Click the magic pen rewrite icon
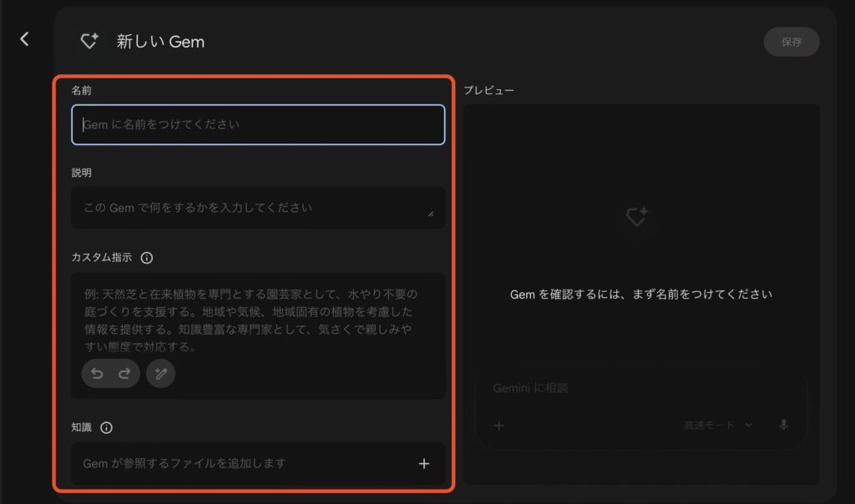 tap(160, 374)
